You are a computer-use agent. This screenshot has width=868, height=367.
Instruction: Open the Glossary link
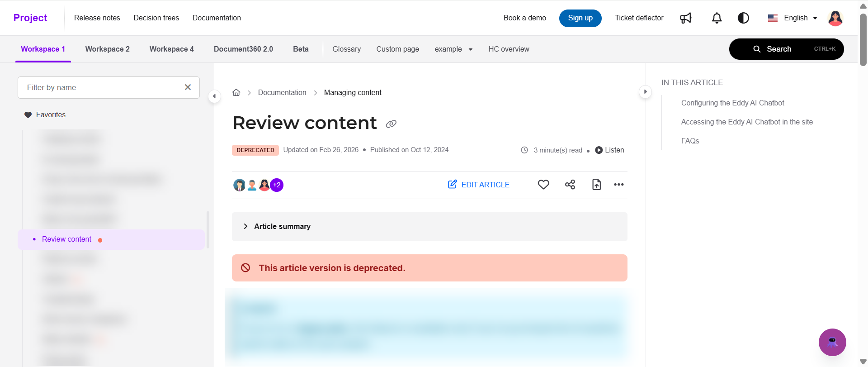point(347,49)
